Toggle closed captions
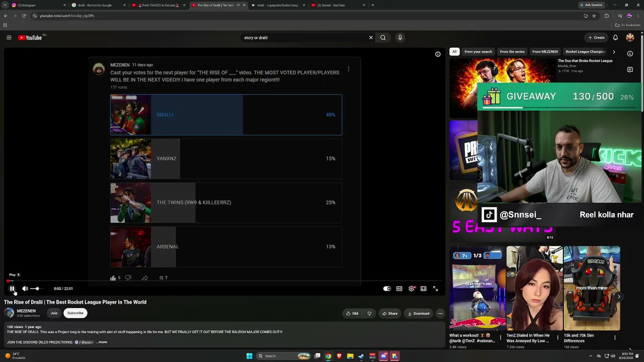644x362 pixels. point(399,289)
